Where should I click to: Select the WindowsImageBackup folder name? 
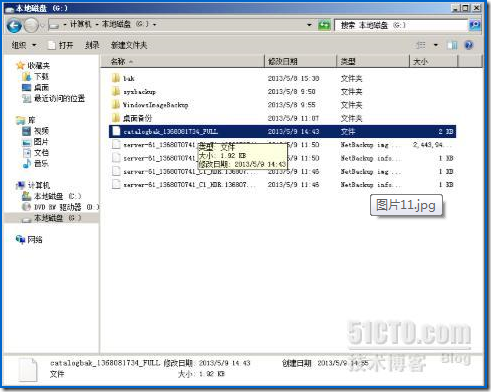(x=155, y=105)
